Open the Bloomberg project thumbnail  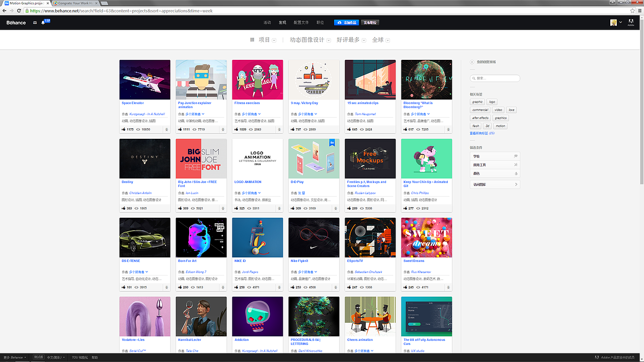pyautogui.click(x=427, y=80)
